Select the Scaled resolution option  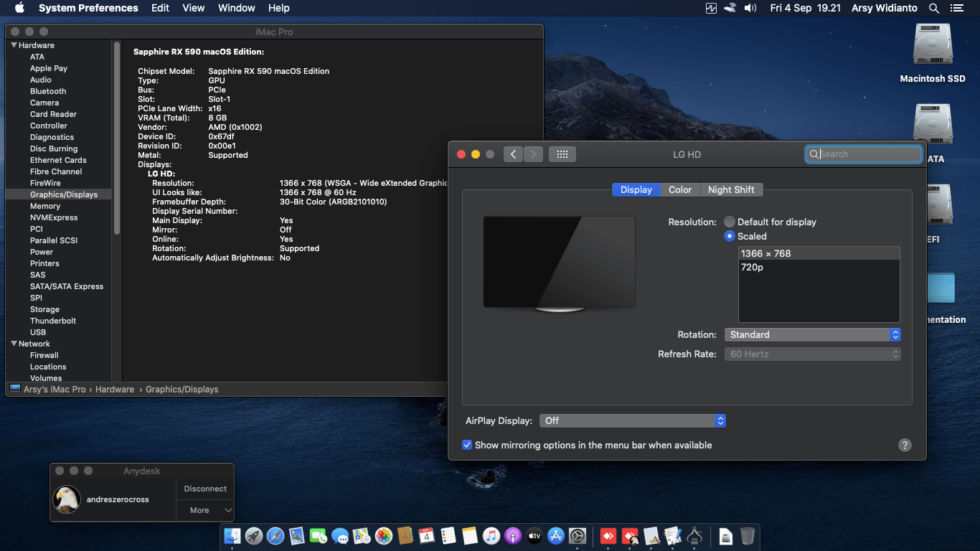point(730,236)
